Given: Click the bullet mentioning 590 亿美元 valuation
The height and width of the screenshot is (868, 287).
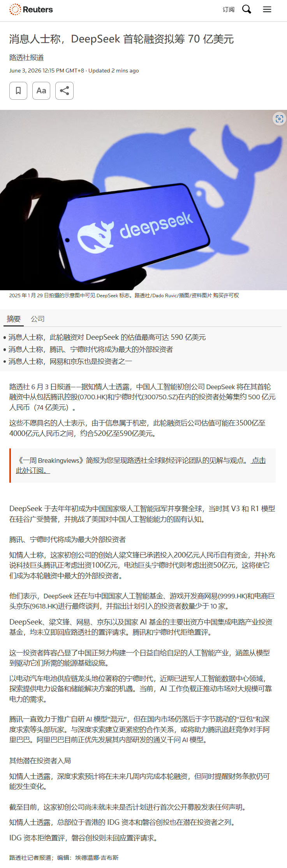Looking at the screenshot, I should coord(107,337).
